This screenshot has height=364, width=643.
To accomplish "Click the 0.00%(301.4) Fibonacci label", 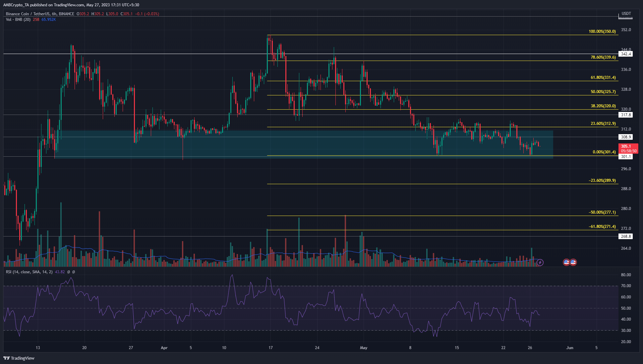I will click(x=604, y=152).
